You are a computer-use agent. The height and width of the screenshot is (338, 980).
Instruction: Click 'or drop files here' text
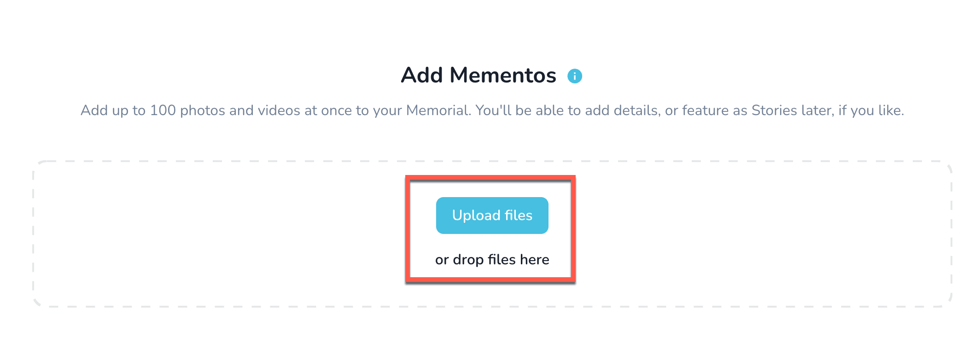point(492,259)
